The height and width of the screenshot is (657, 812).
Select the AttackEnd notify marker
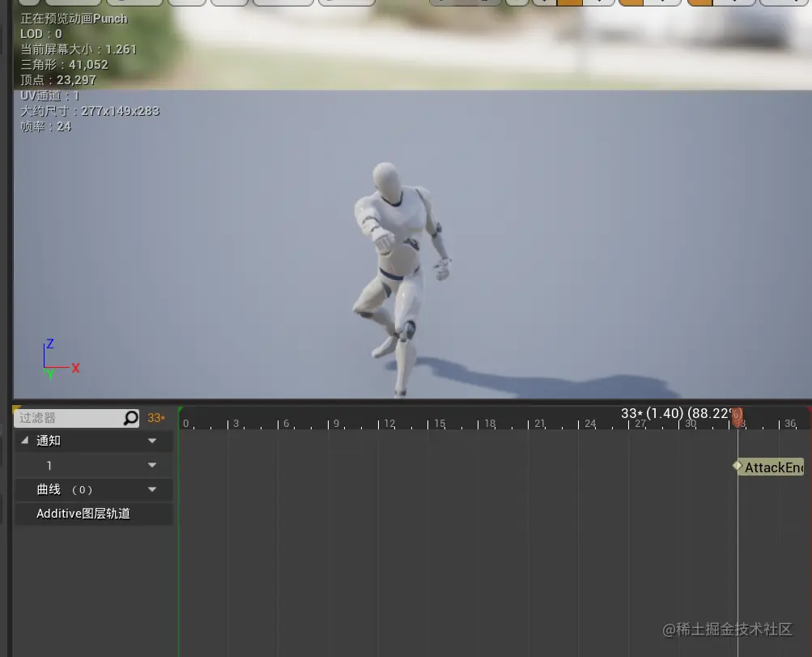tap(768, 467)
